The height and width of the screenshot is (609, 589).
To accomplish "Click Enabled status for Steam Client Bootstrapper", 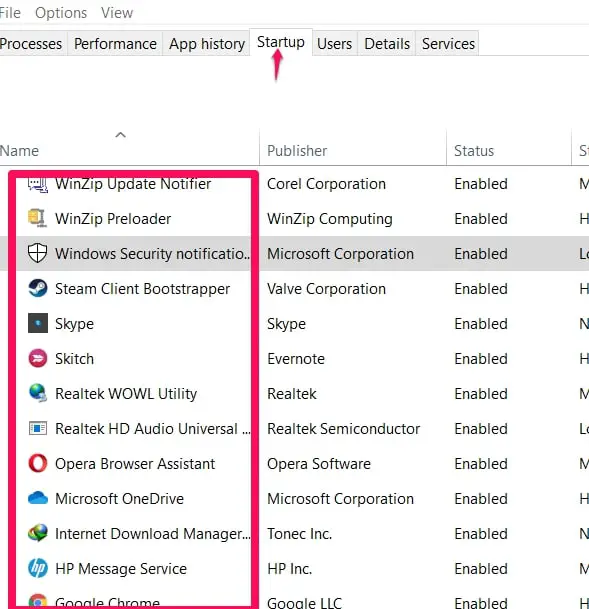I will point(481,289).
